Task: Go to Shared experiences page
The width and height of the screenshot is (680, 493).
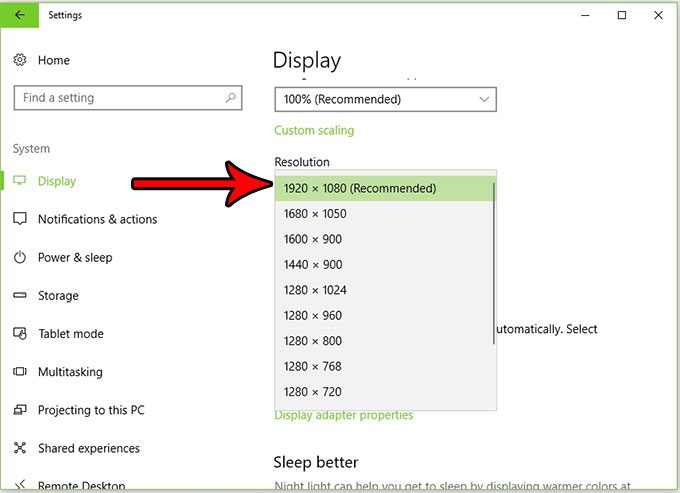Action: point(88,448)
